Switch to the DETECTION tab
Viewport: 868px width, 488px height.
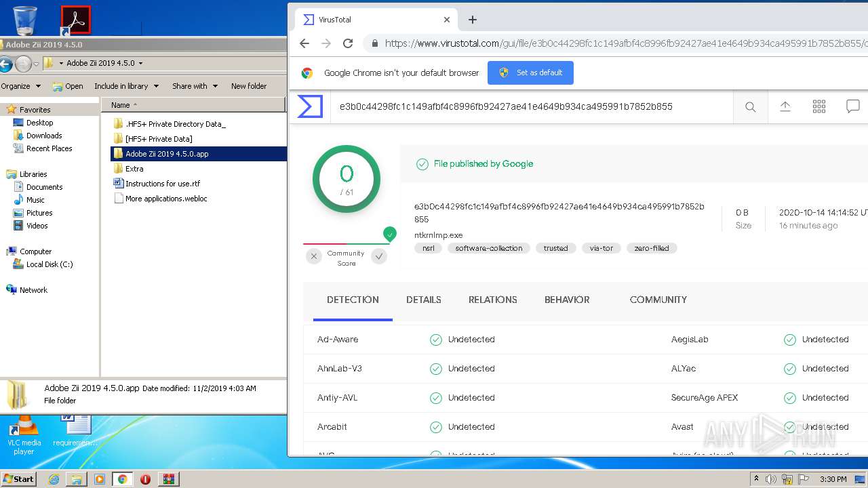[353, 300]
